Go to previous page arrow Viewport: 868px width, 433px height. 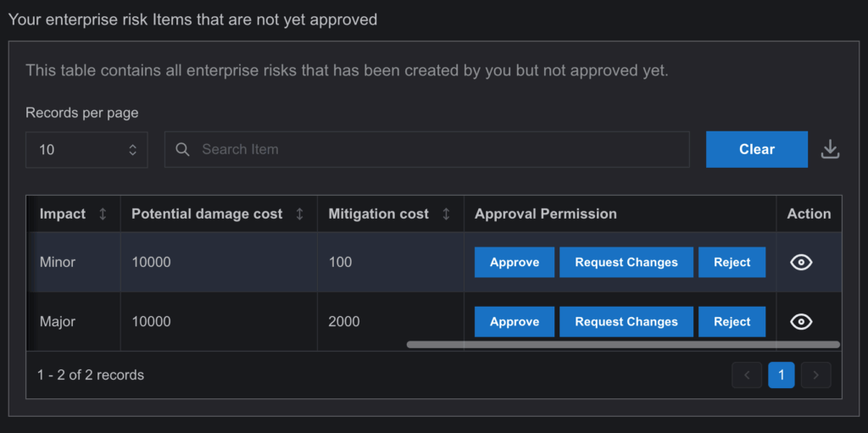point(747,375)
